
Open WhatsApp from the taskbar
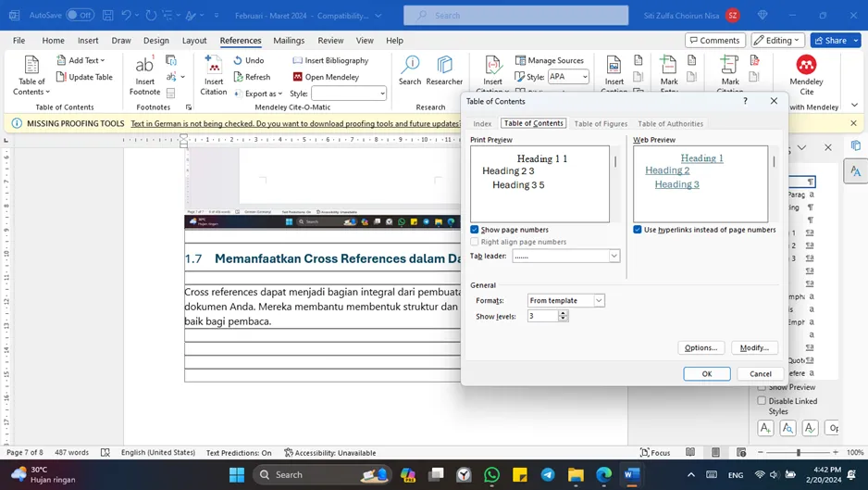(x=491, y=475)
